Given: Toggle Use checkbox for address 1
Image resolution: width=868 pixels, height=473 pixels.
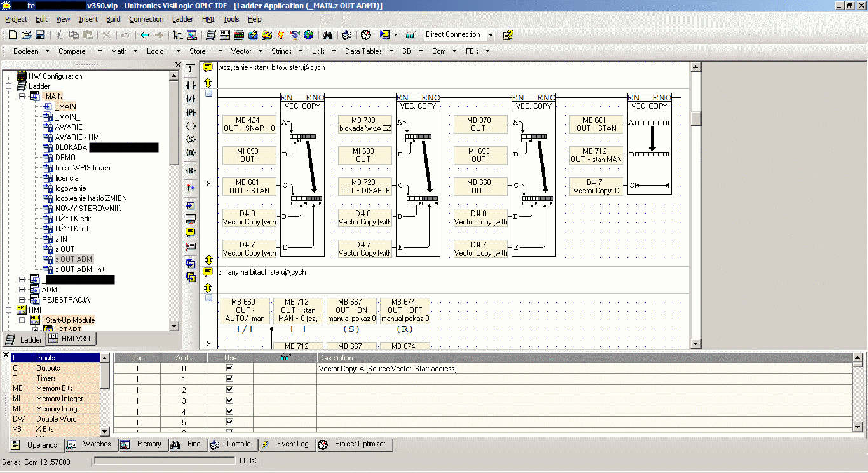Looking at the screenshot, I should coord(230,379).
